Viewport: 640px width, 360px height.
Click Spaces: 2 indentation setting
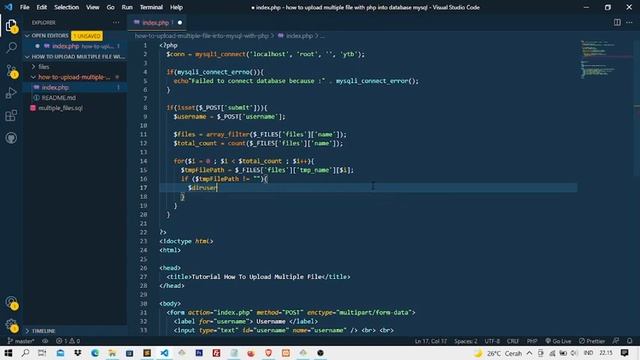pos(466,341)
